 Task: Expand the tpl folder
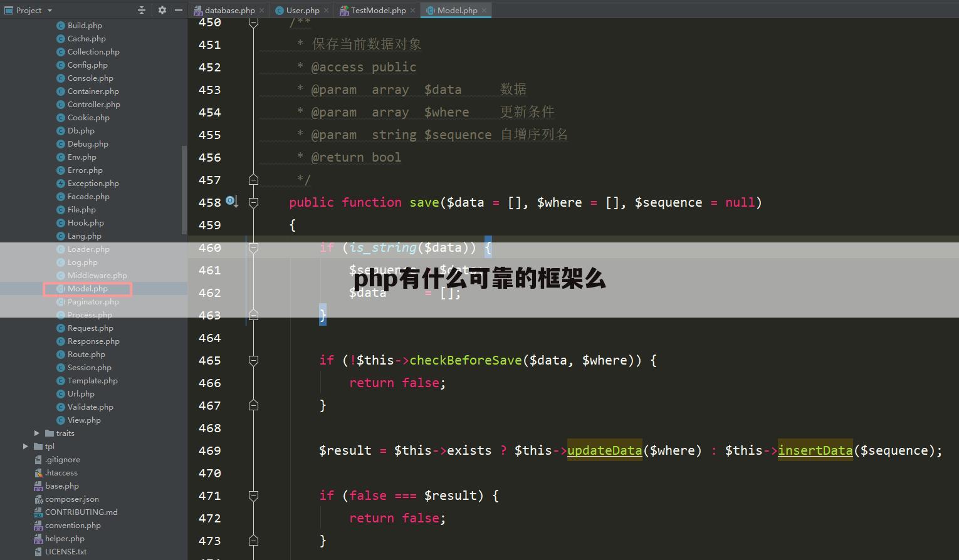[x=26, y=446]
